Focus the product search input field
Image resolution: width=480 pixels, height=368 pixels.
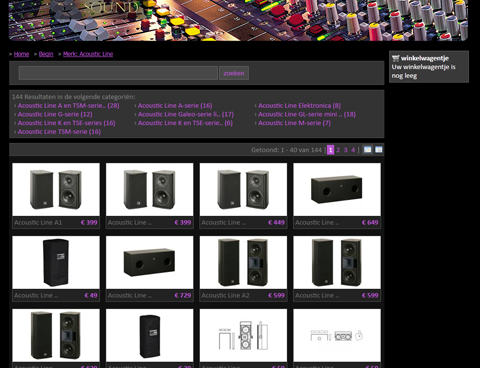point(118,73)
